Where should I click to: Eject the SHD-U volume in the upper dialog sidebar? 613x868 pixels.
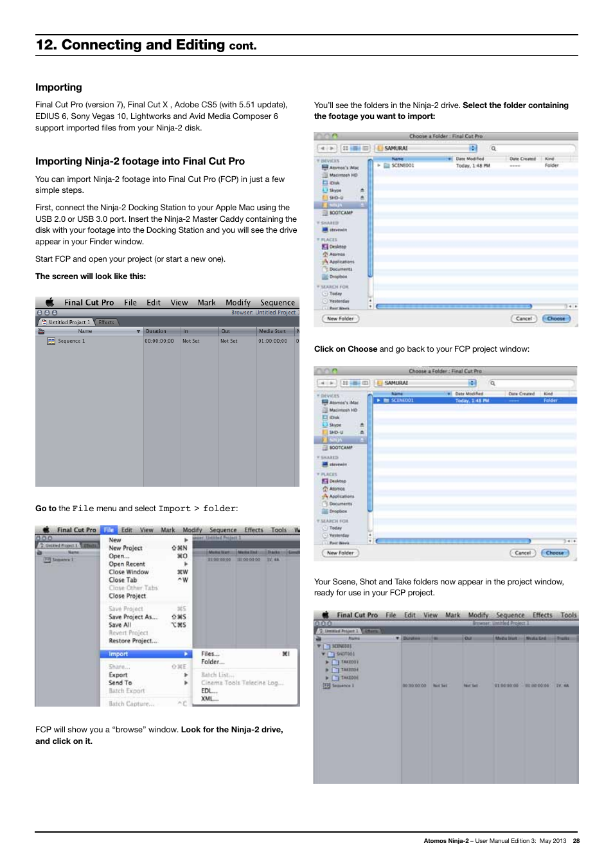(x=362, y=197)
